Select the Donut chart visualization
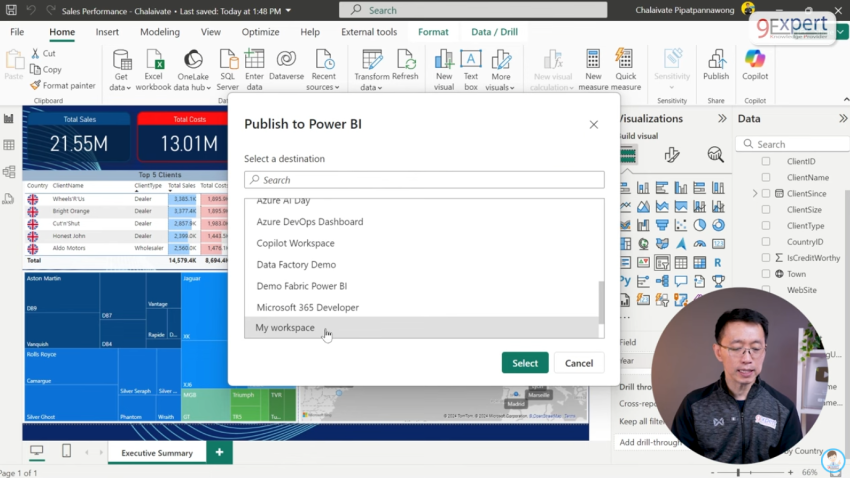This screenshot has height=478, width=850. [x=718, y=225]
